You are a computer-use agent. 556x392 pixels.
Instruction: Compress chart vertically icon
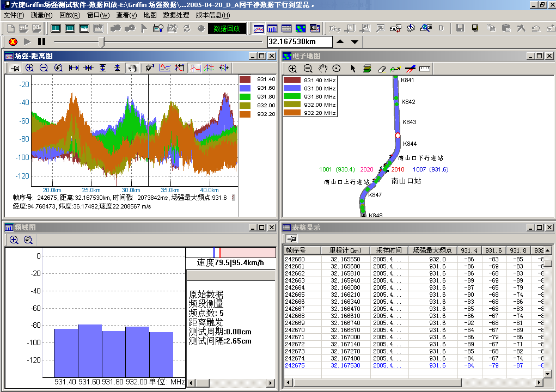point(118,68)
